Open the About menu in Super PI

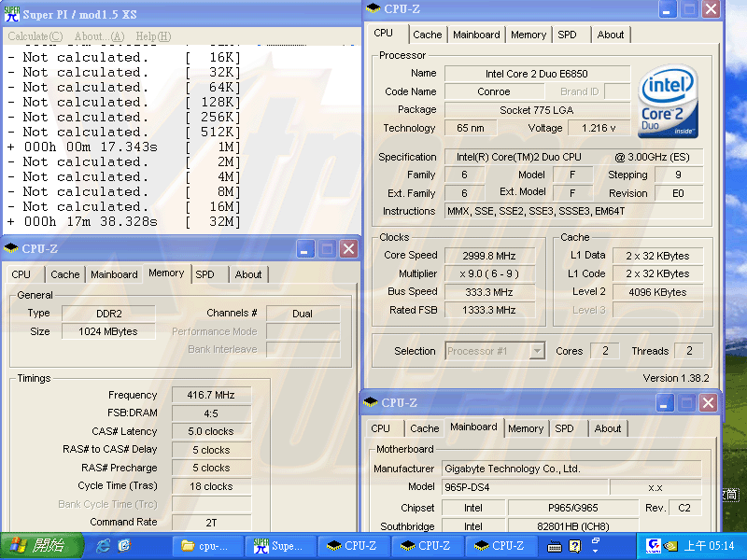click(100, 36)
